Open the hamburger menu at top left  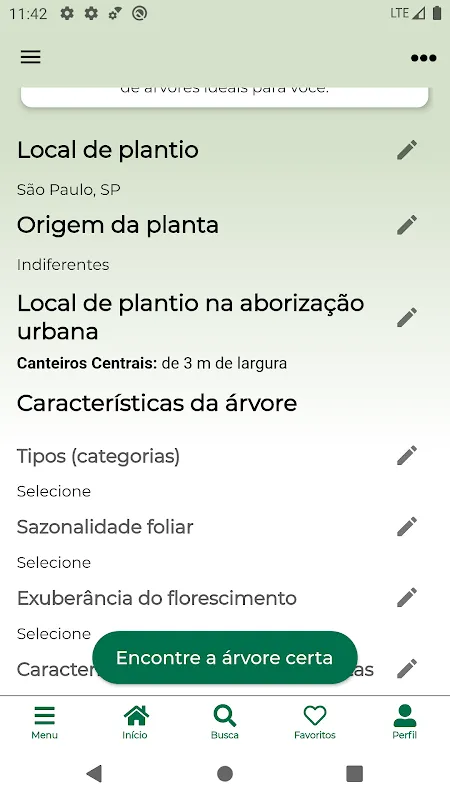coord(31,57)
